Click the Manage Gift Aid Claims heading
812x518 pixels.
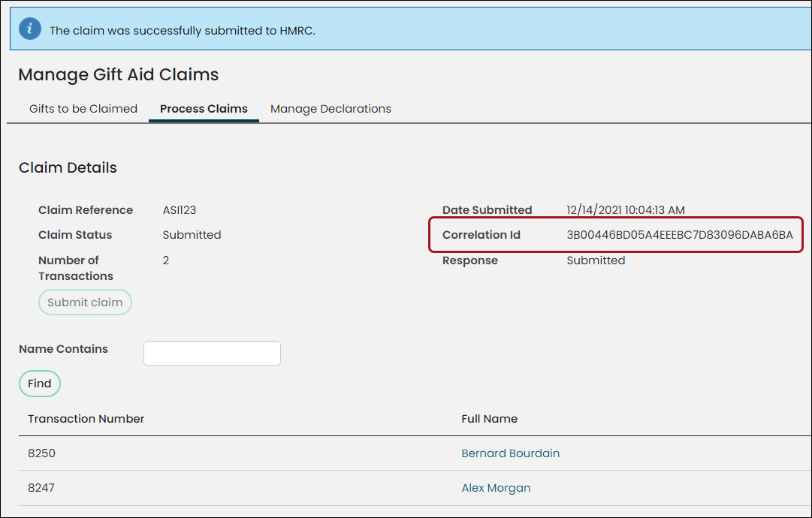[x=119, y=74]
